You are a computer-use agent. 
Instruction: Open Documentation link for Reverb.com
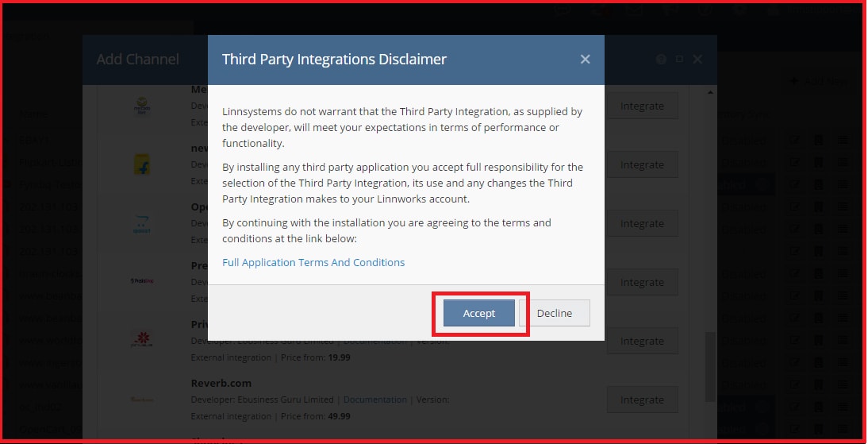[374, 399]
